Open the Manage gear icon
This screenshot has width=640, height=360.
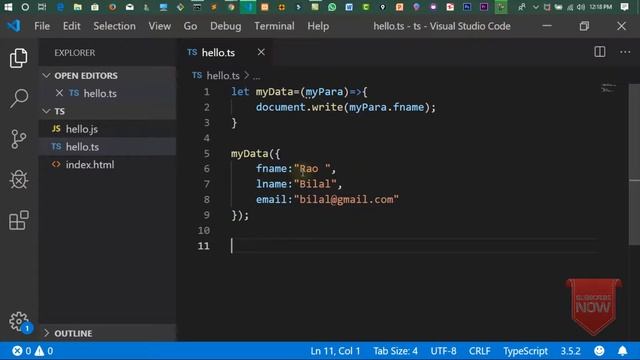point(19,322)
